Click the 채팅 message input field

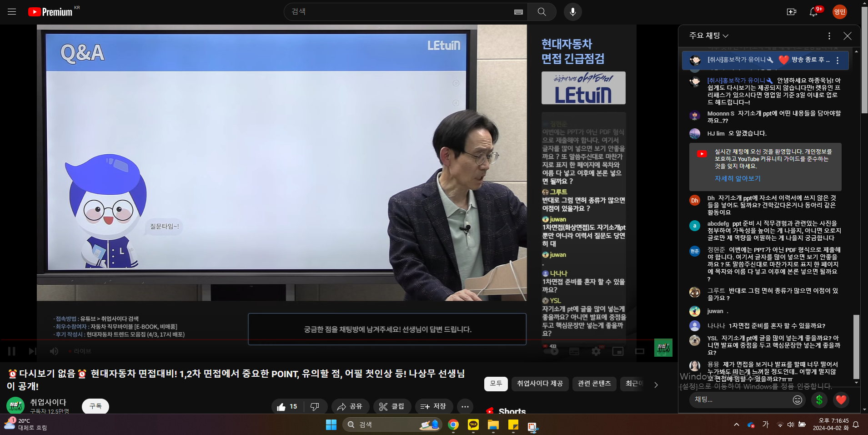741,400
